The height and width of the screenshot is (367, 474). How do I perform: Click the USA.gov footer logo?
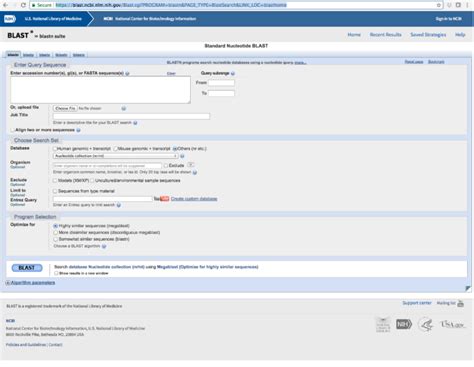coord(453,324)
